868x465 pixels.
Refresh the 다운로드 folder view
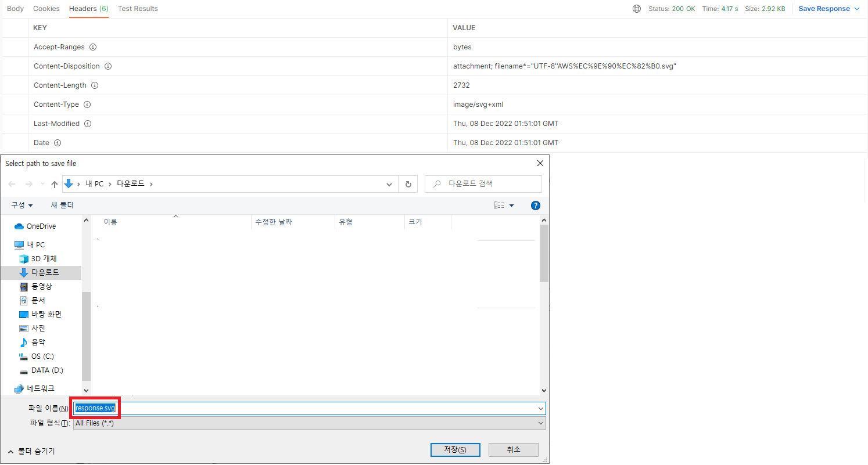(408, 183)
